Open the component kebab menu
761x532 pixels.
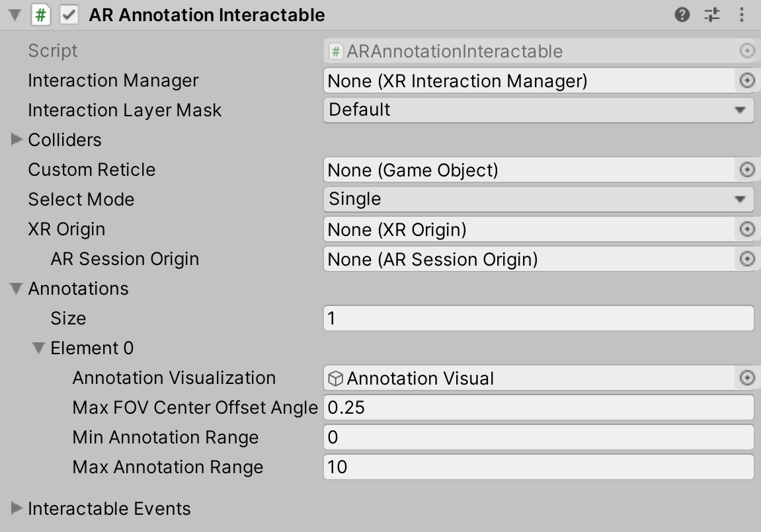742,15
